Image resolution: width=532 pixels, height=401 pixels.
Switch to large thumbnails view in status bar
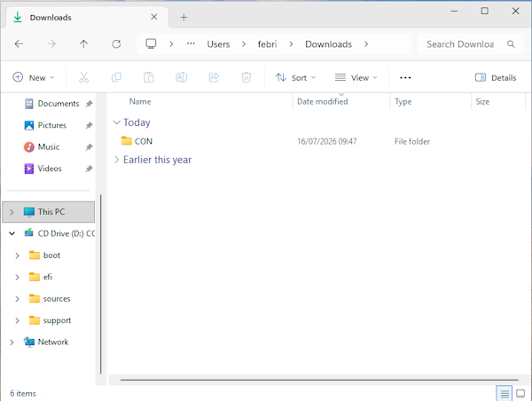click(520, 394)
